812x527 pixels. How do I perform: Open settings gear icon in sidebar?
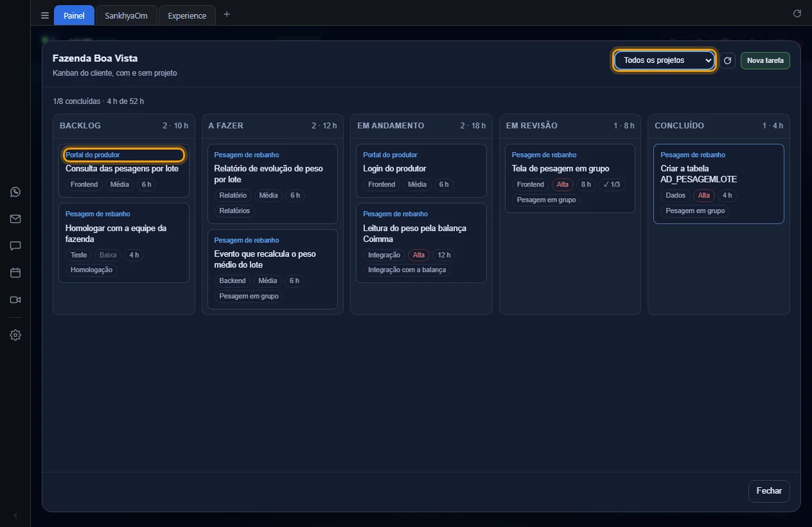[x=15, y=335]
